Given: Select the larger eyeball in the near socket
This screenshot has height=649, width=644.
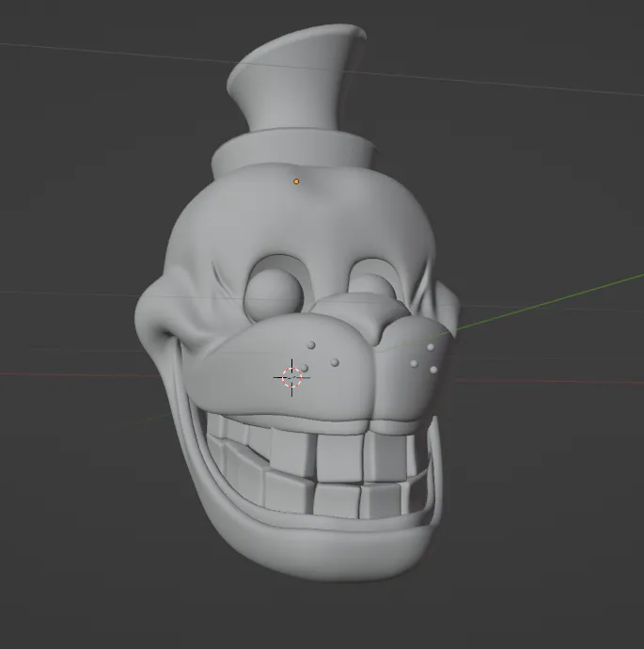Looking at the screenshot, I should tap(274, 294).
